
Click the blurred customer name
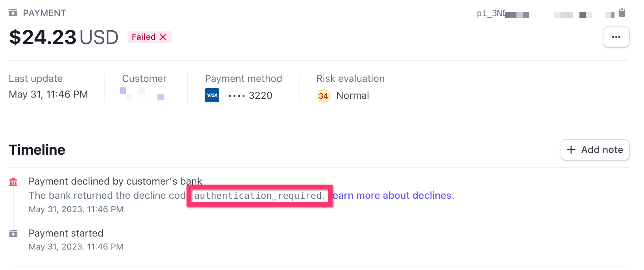pyautogui.click(x=142, y=94)
